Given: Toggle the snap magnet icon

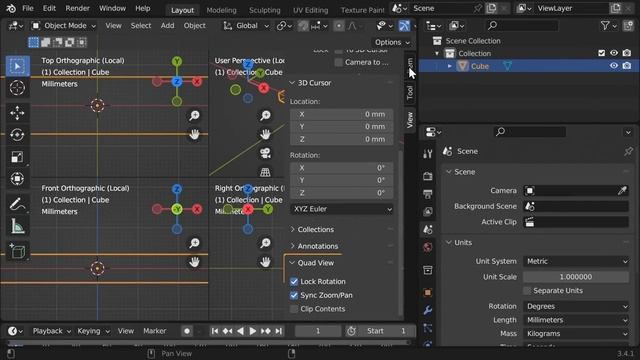Looking at the screenshot, I should click(x=303, y=26).
